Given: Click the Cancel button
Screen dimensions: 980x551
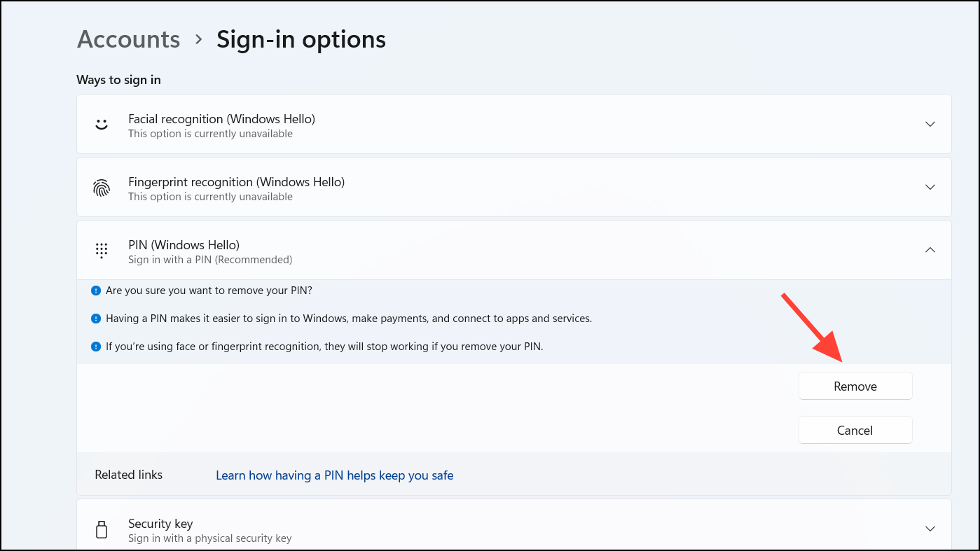Looking at the screenshot, I should point(855,430).
